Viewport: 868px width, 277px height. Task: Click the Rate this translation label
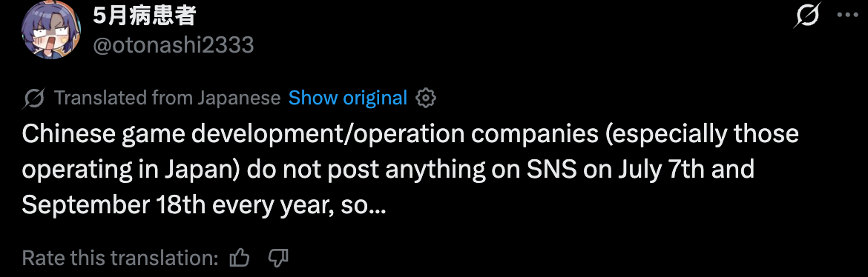click(x=121, y=258)
